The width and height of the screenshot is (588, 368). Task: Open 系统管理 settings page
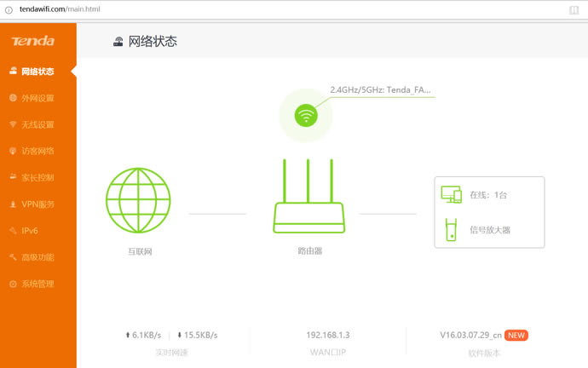tap(37, 284)
